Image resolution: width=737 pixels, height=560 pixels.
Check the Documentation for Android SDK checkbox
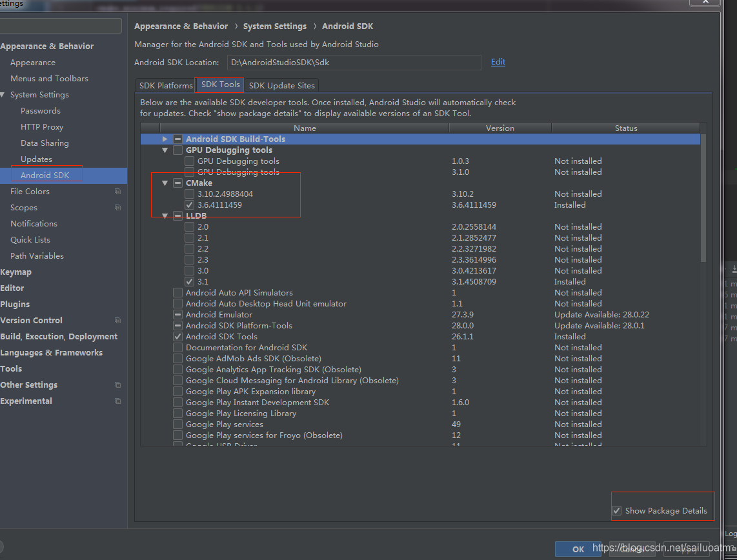click(x=177, y=348)
